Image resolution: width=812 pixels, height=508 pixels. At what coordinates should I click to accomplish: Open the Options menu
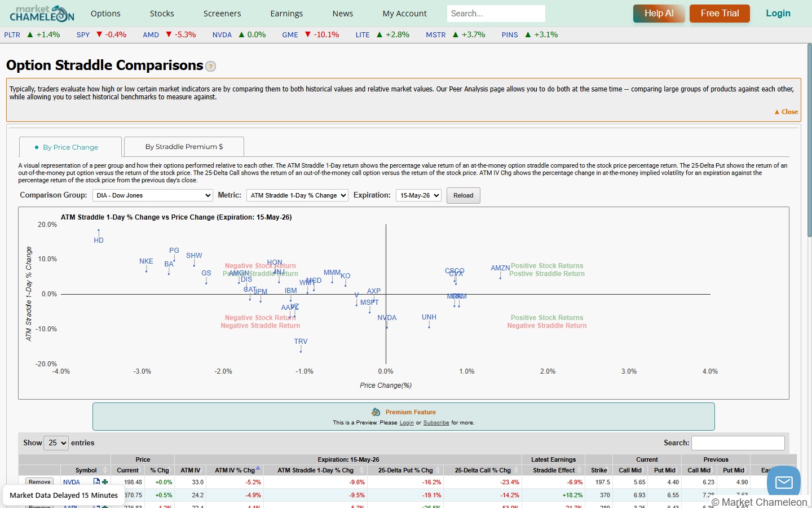[105, 14]
